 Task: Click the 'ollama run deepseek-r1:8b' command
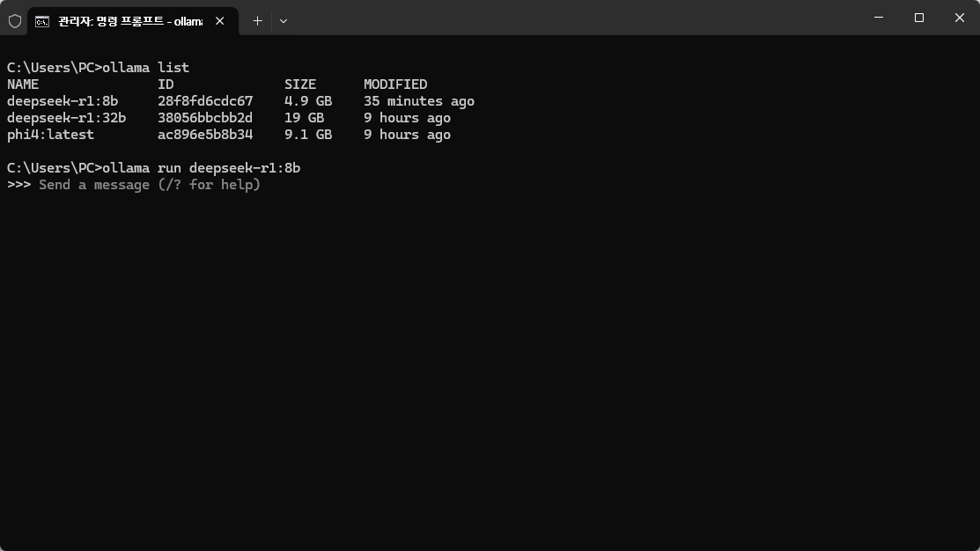(x=202, y=168)
